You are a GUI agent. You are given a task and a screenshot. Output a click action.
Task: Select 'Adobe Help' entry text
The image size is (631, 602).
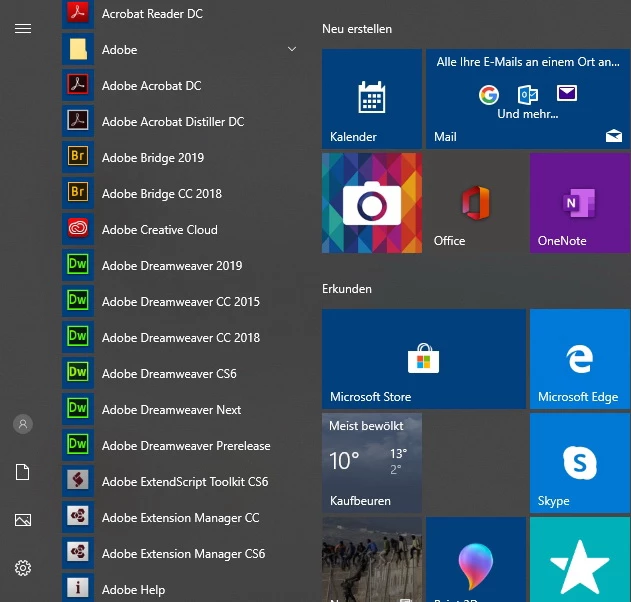(133, 590)
